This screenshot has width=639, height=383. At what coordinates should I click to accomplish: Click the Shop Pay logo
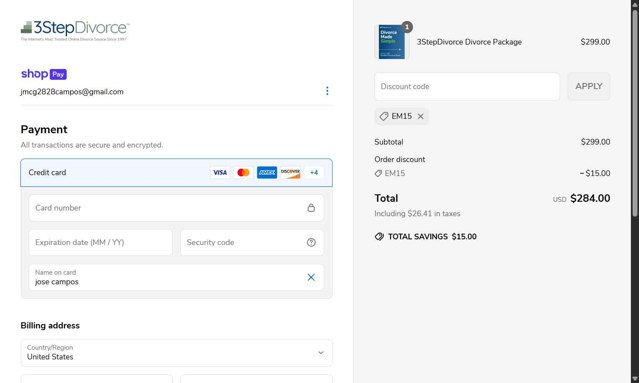click(x=44, y=74)
